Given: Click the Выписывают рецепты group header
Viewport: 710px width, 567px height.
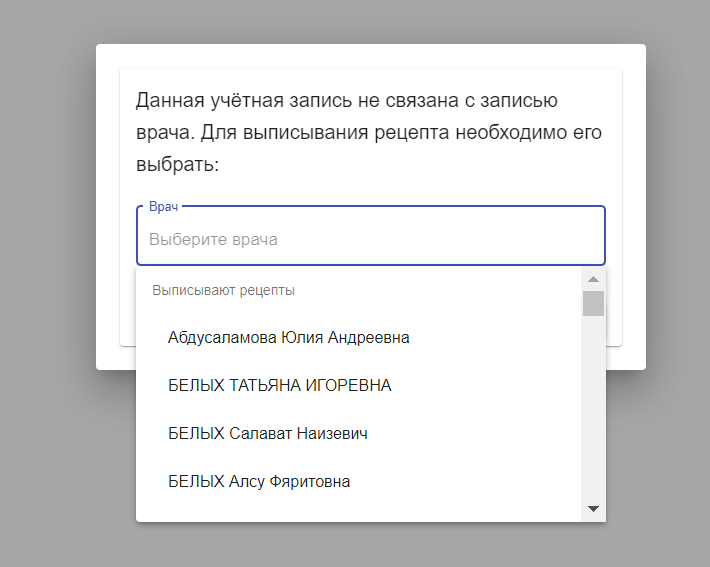Looking at the screenshot, I should pyautogui.click(x=223, y=290).
